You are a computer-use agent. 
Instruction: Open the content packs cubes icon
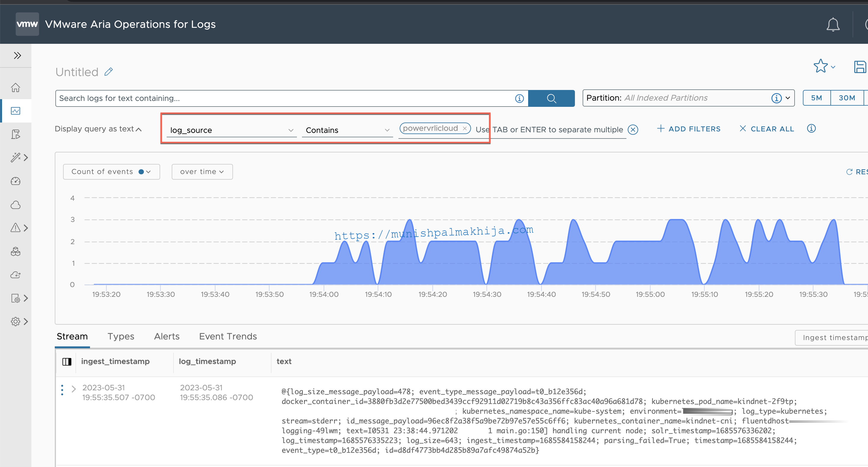coord(15,251)
